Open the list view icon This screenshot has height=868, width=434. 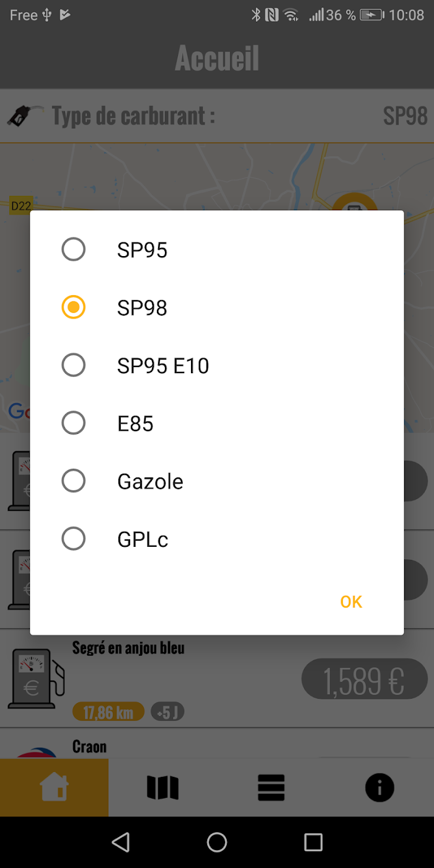[271, 787]
